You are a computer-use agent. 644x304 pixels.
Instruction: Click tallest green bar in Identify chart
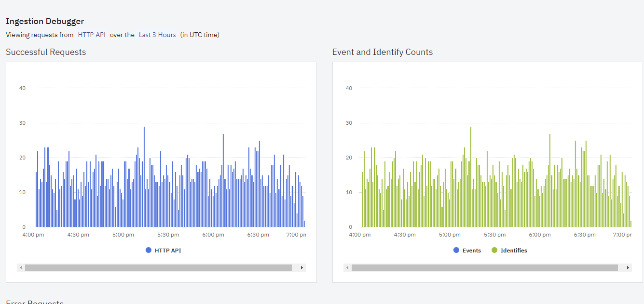point(471,177)
